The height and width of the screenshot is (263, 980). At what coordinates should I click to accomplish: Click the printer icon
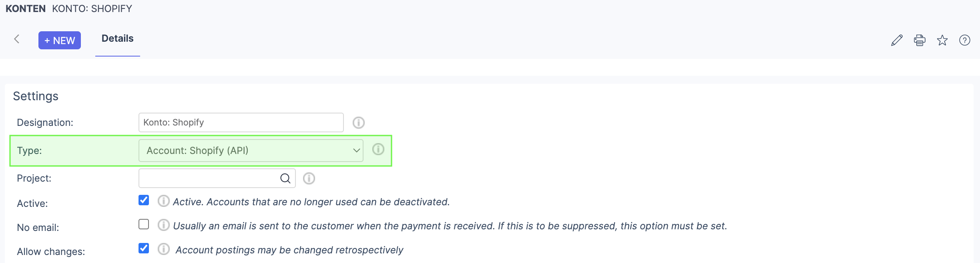(920, 40)
